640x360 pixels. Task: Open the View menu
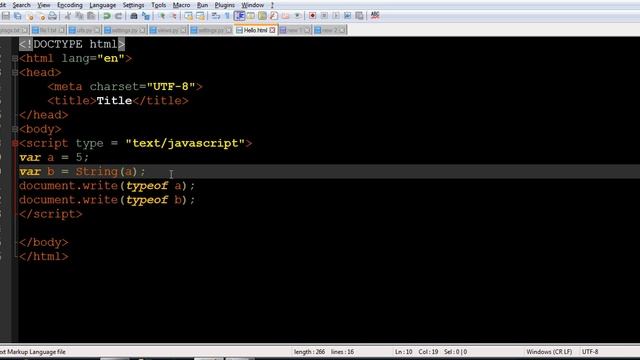[x=44, y=5]
